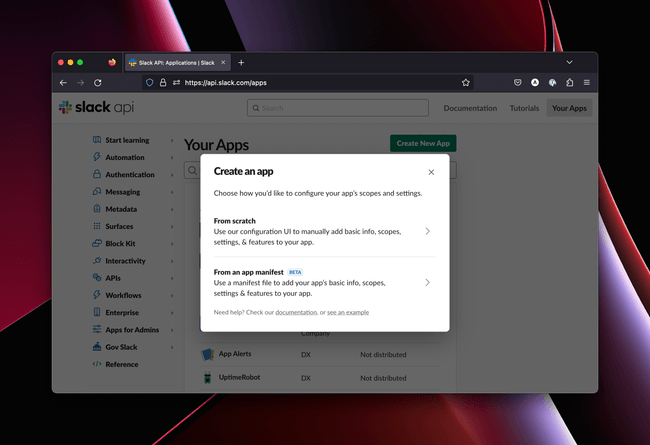Click the Messaging sidebar icon
Screen dimensions: 650x445
pos(97,191)
